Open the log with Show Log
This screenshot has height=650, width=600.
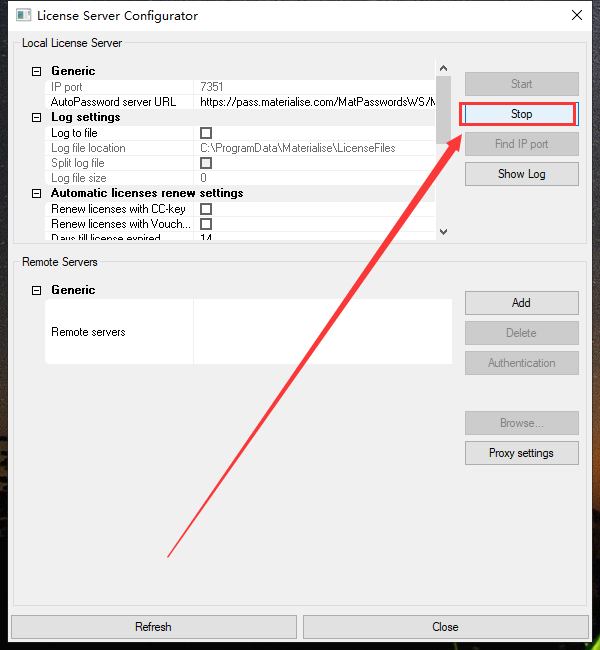point(521,174)
